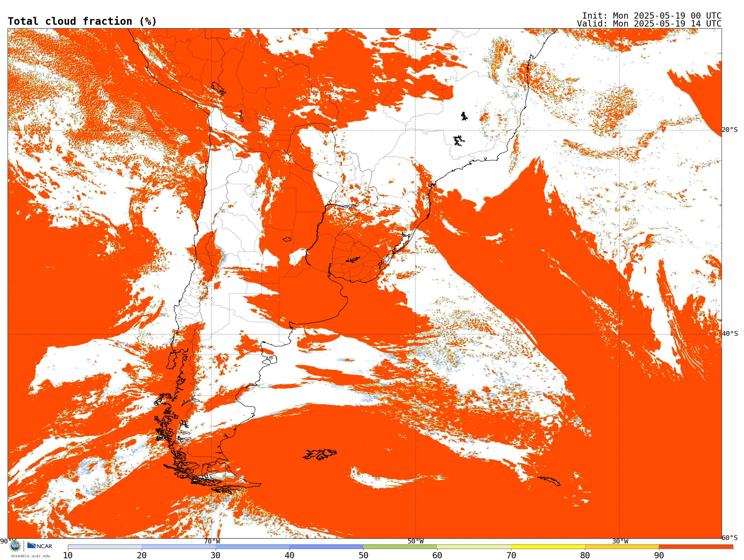Click the ensemble.ucar.edu text
The image size is (744, 560).
[30, 556]
